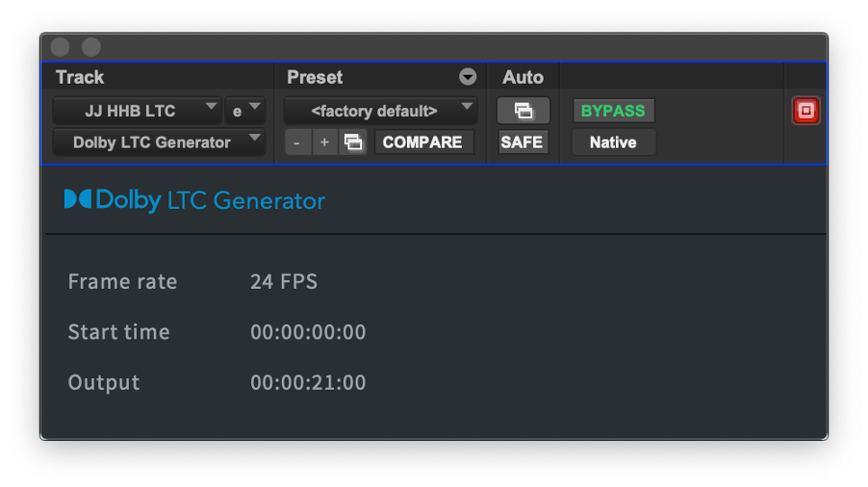The image size is (868, 487).
Task: Toggle the BYPASS button
Action: (x=613, y=111)
